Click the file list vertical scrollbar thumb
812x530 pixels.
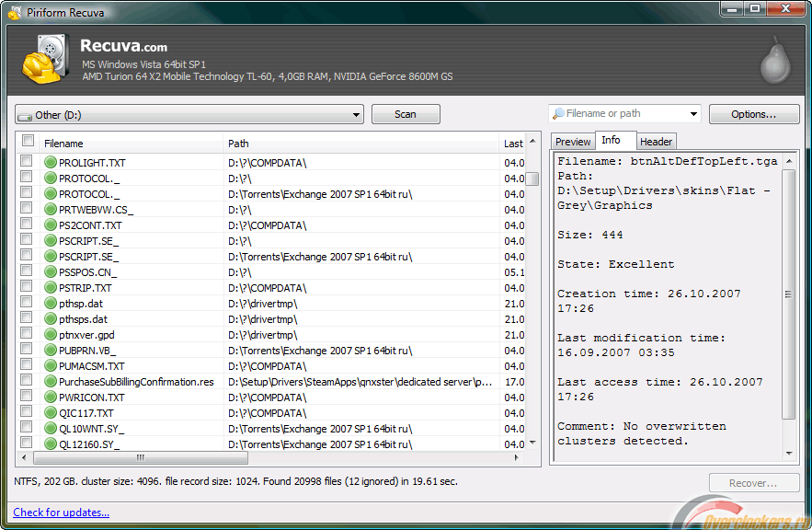tap(532, 179)
